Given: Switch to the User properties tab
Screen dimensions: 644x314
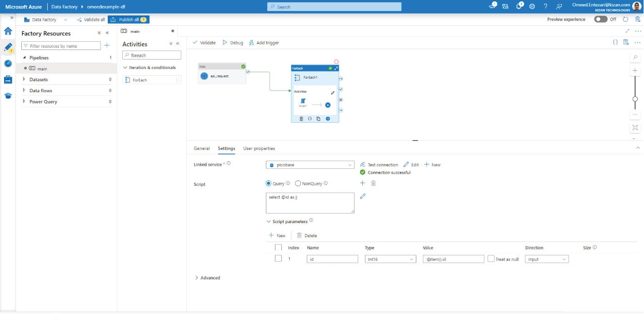Looking at the screenshot, I should tap(259, 148).
